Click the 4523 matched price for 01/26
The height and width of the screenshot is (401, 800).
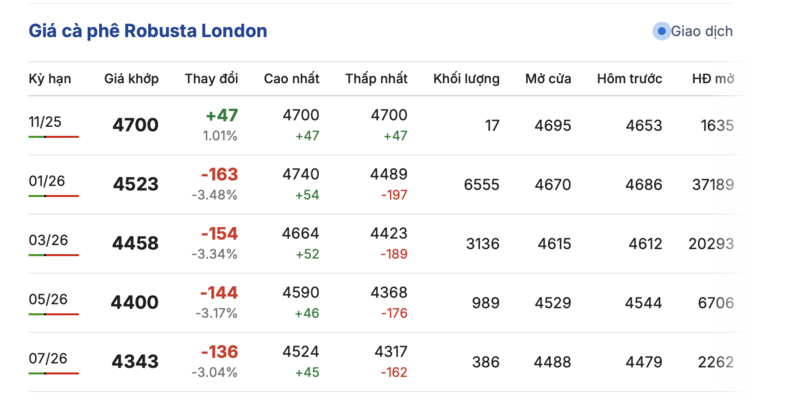[x=135, y=184]
